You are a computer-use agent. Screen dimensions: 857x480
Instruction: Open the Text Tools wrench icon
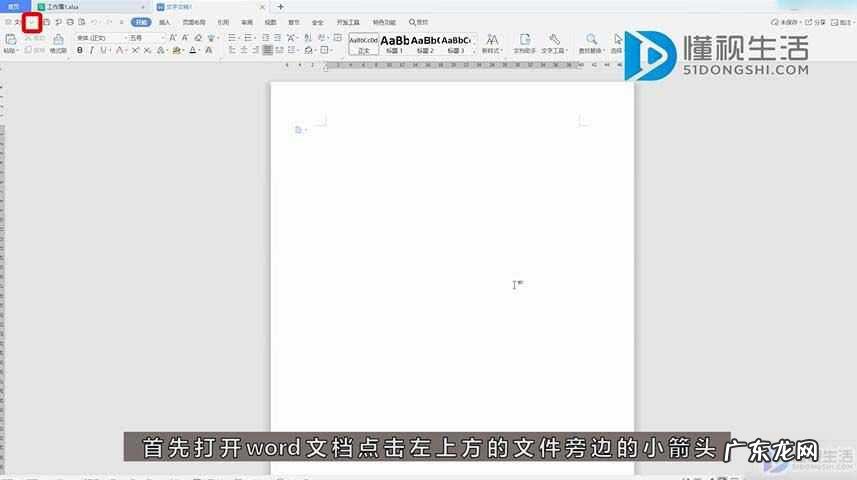(554, 39)
